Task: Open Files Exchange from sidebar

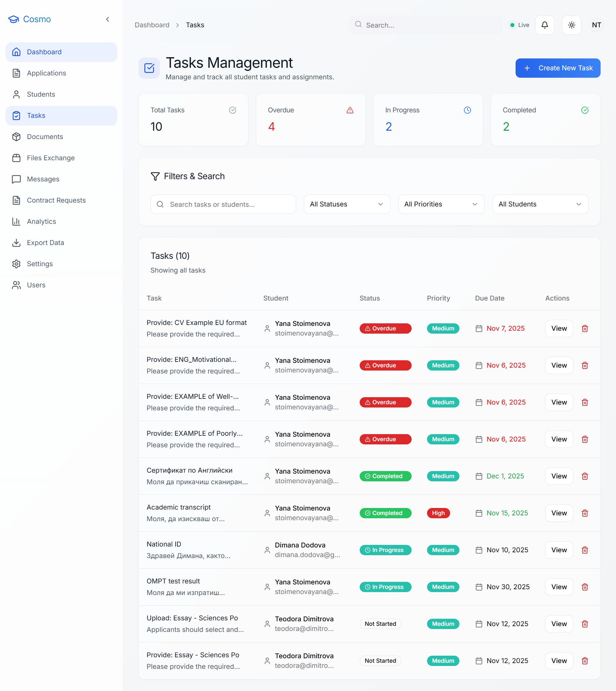Action: click(51, 158)
